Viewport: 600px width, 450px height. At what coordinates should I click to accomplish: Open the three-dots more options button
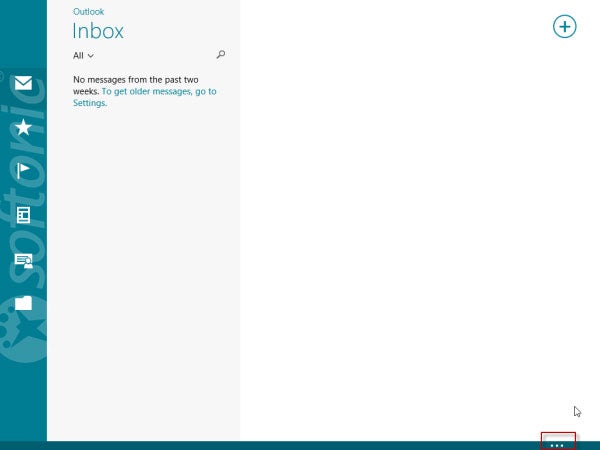point(558,445)
